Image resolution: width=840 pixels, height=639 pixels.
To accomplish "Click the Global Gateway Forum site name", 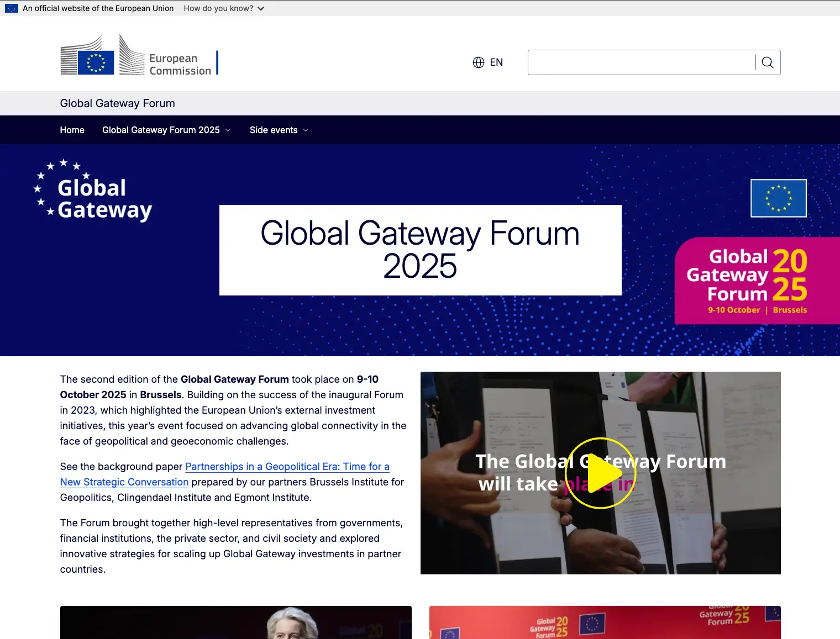I will pos(118,103).
